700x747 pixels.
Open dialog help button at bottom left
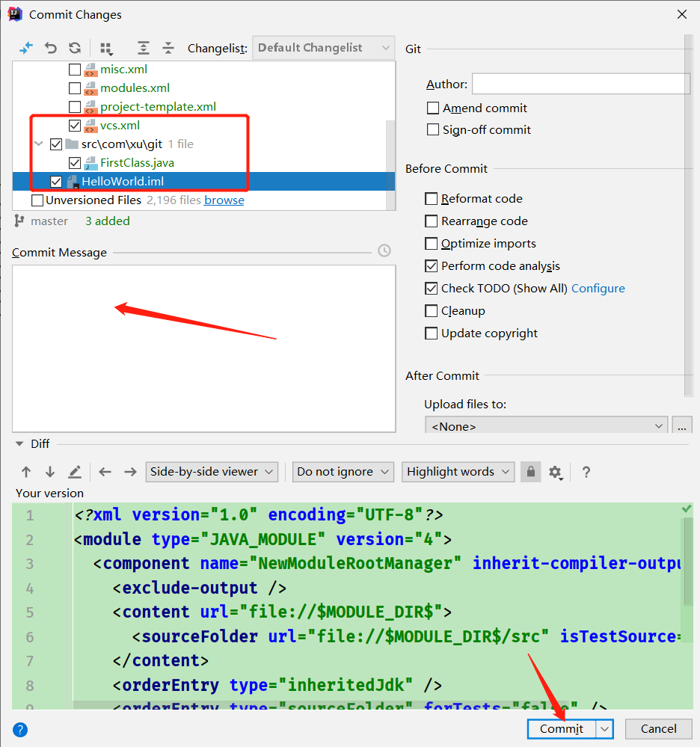pos(20,729)
